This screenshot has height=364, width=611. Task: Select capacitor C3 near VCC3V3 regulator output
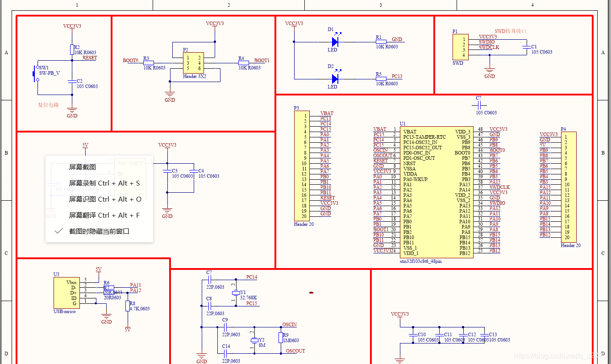(167, 171)
